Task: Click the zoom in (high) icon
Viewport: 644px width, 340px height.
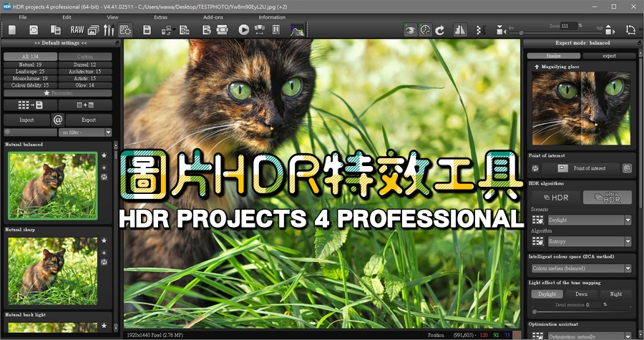Action: [610, 30]
